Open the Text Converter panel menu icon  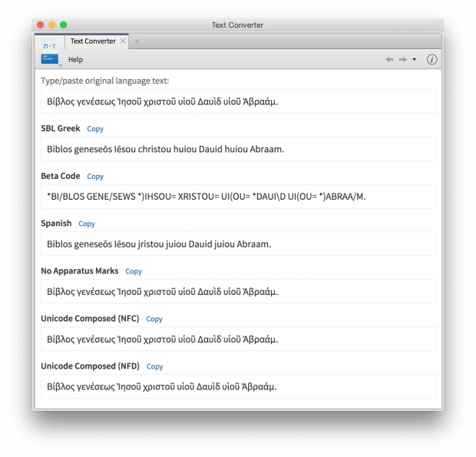coord(51,59)
